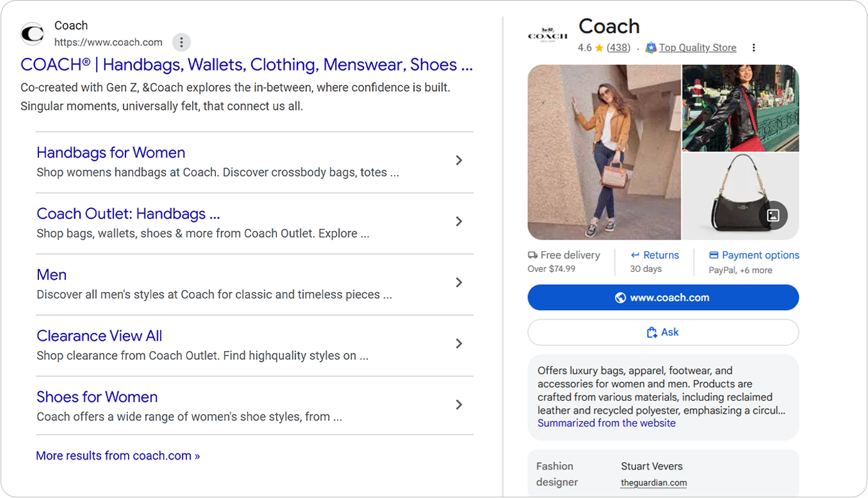Click 'Offers luxury bags, apparel' summary text

tap(662, 391)
